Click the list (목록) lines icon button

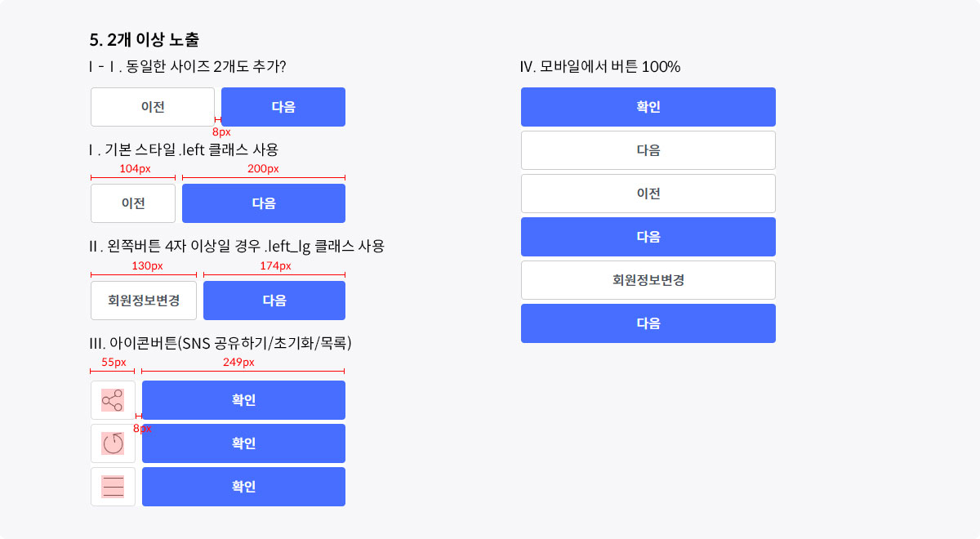tap(113, 487)
